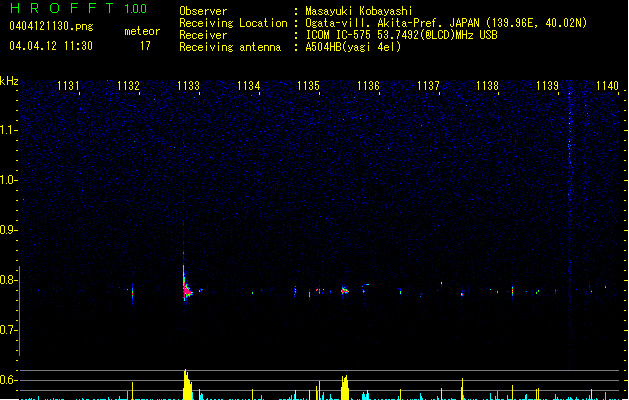Click the meteor echo burst near 1135.6
This screenshot has height=400, width=629.
[x=345, y=290]
